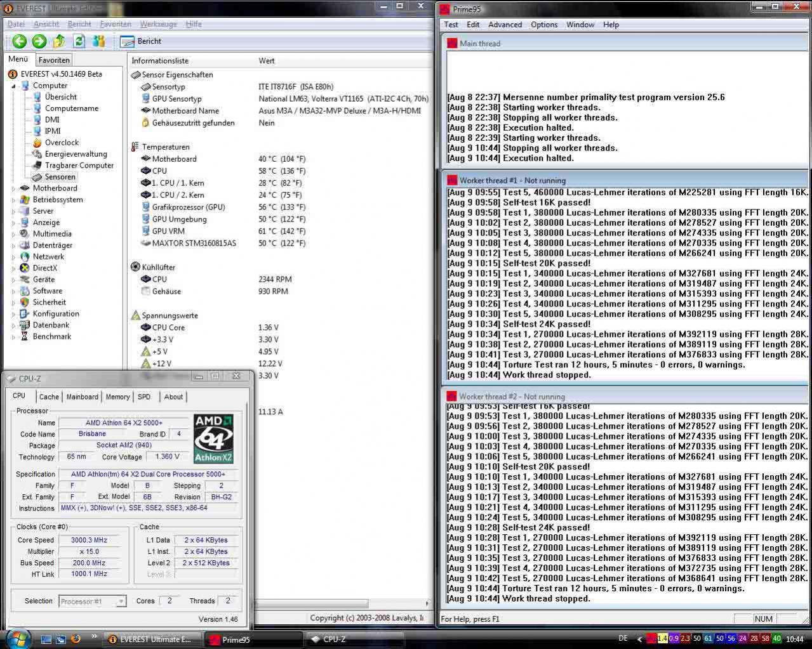Switch to EVEREST Ultimate taskbar button
812x649 pixels.
click(154, 639)
